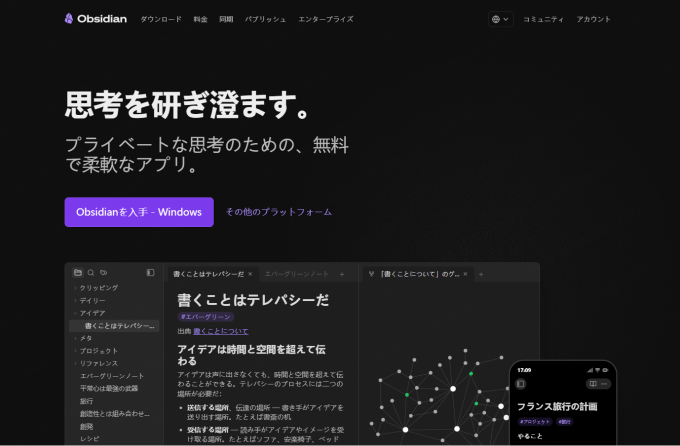Click the search icon in app sidebar
680x446 pixels.
pos(91,272)
